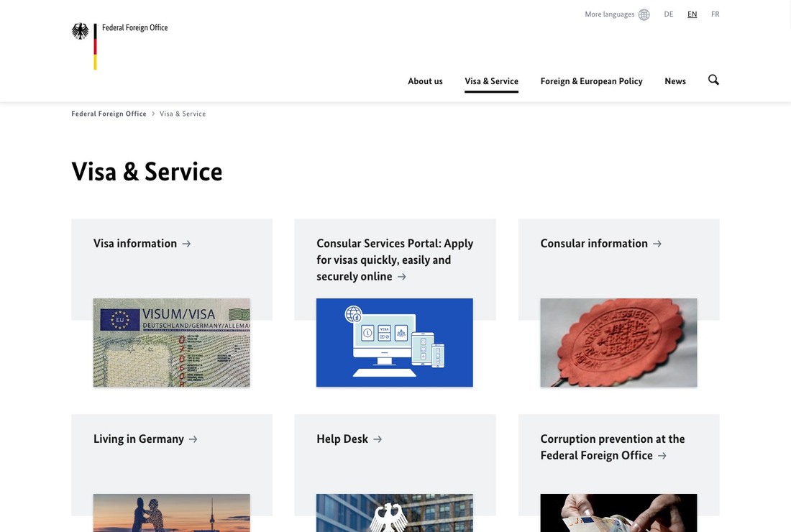Screen dimensions: 791x532
Task: Click arrow after Corruption prevention heading
Action: point(662,456)
